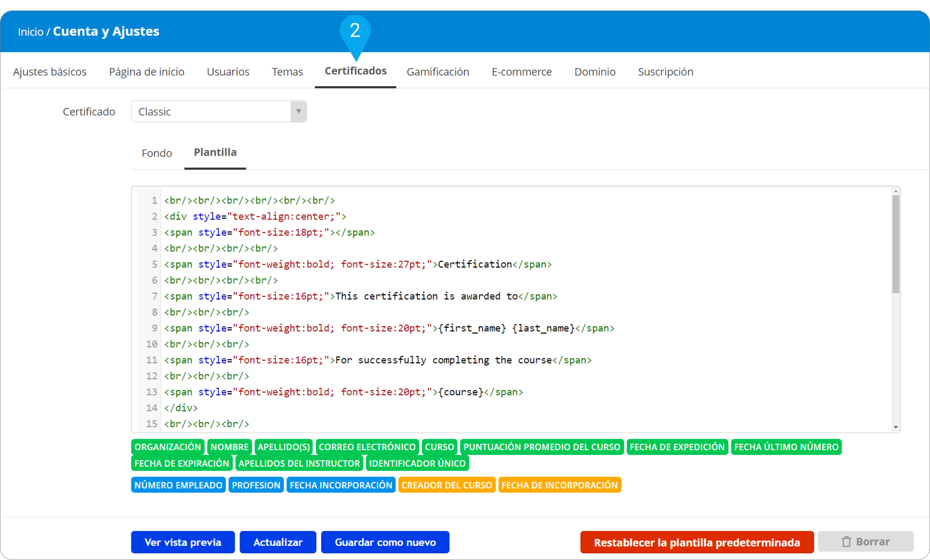Click the editor scrollbar down arrow

tap(896, 427)
